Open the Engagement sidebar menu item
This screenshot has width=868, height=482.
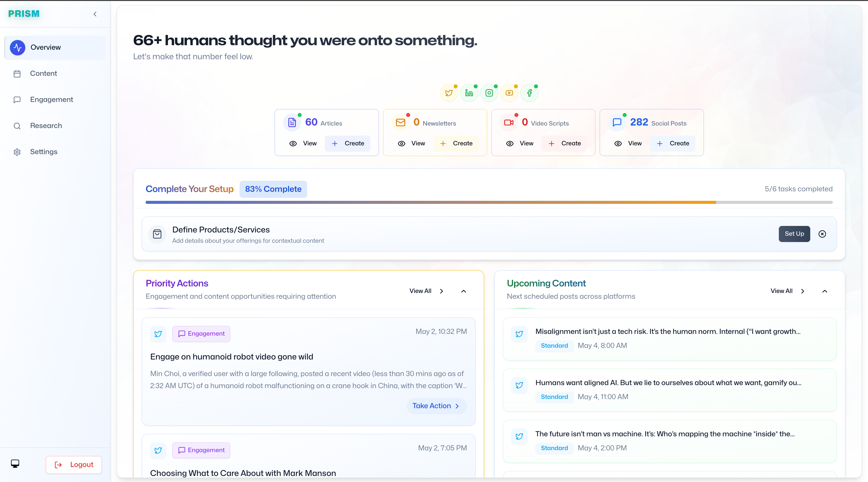click(51, 100)
